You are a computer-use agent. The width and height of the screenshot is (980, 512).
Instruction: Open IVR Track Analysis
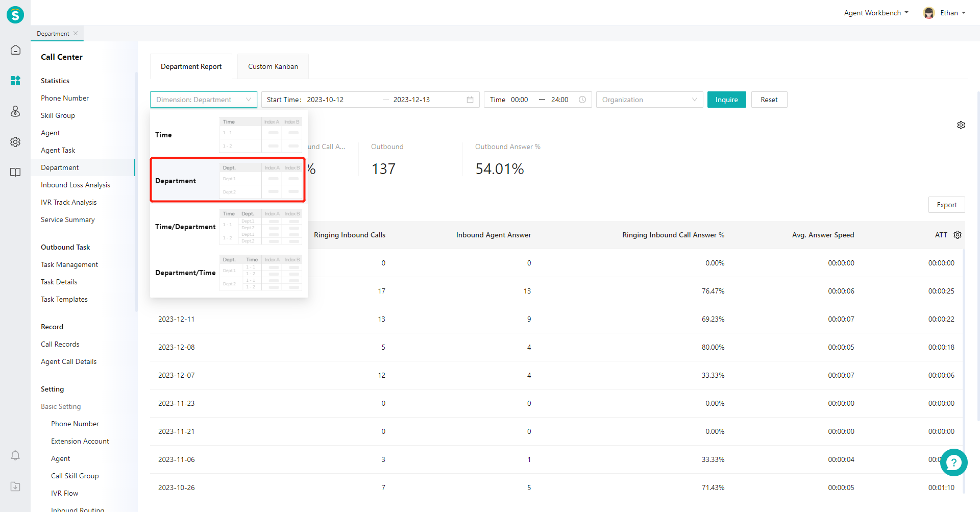[x=69, y=202]
